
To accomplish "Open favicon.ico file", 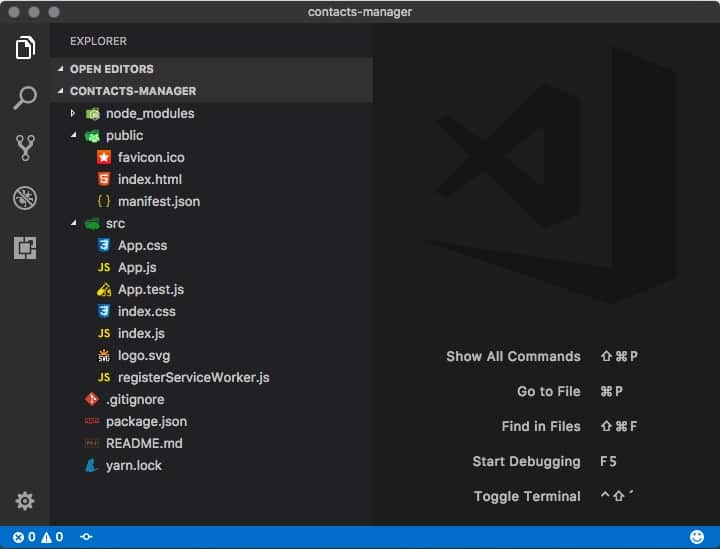I will pyautogui.click(x=151, y=157).
